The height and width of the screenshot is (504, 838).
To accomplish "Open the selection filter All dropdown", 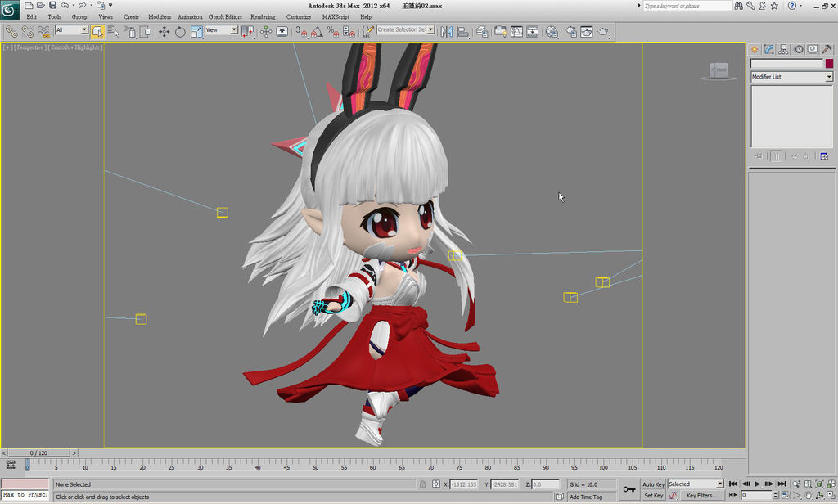I will [72, 30].
